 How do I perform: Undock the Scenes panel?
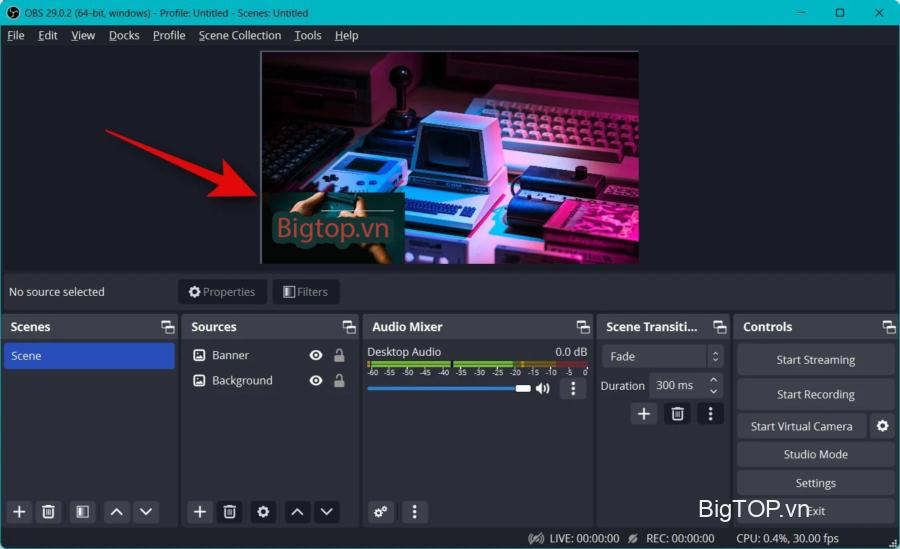(x=168, y=327)
